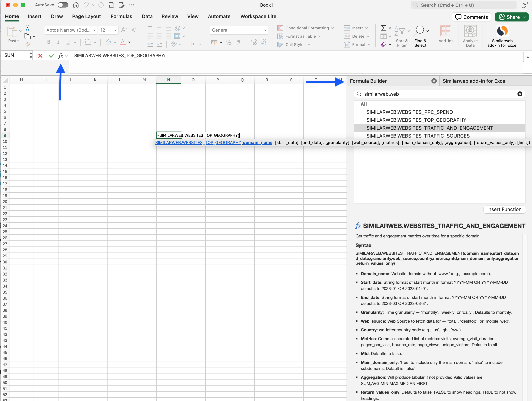Increase font size with large A icon
Viewport: 532px width, 401px height.
(124, 30)
